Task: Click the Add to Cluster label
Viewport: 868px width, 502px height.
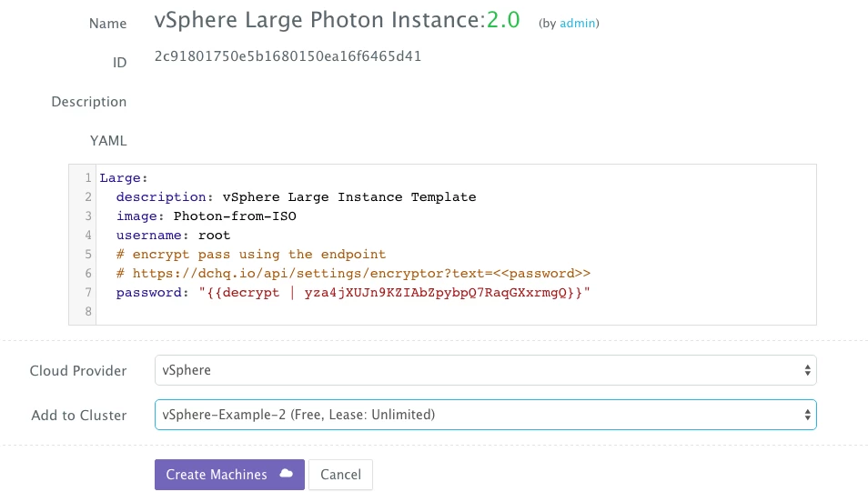Action: (78, 415)
